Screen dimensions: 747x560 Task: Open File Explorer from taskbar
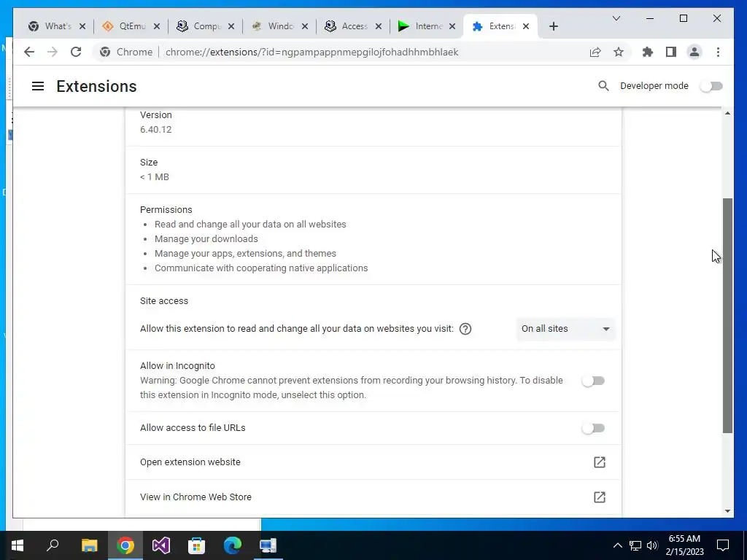[x=89, y=545]
